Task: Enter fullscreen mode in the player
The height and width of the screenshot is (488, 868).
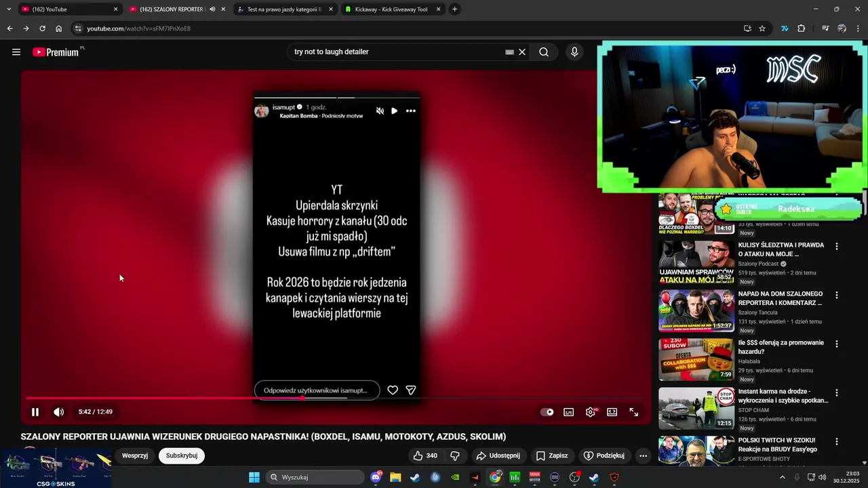Action: pyautogui.click(x=634, y=412)
